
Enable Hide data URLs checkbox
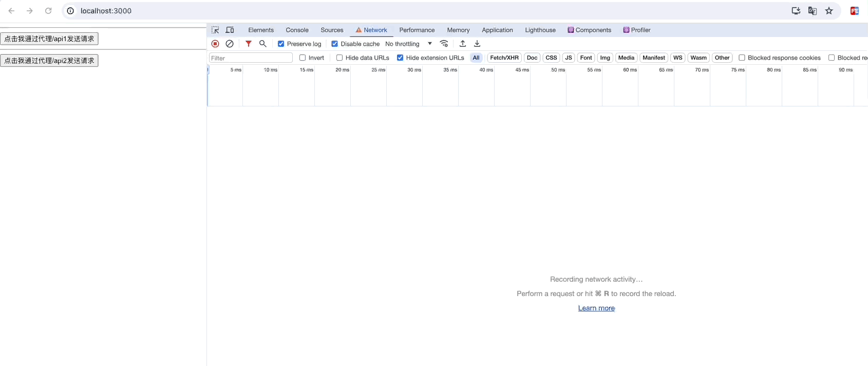(339, 58)
